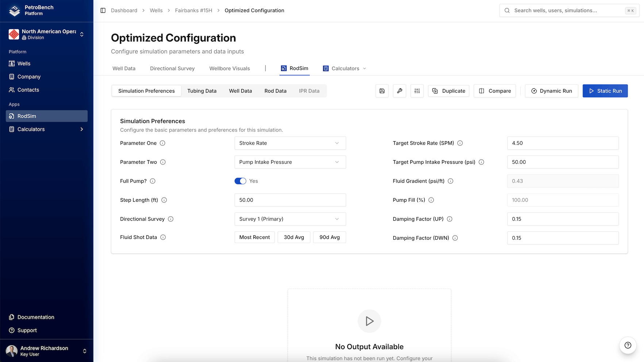Open the wrench tool settings icon
The width and height of the screenshot is (644, 362).
coord(399,91)
